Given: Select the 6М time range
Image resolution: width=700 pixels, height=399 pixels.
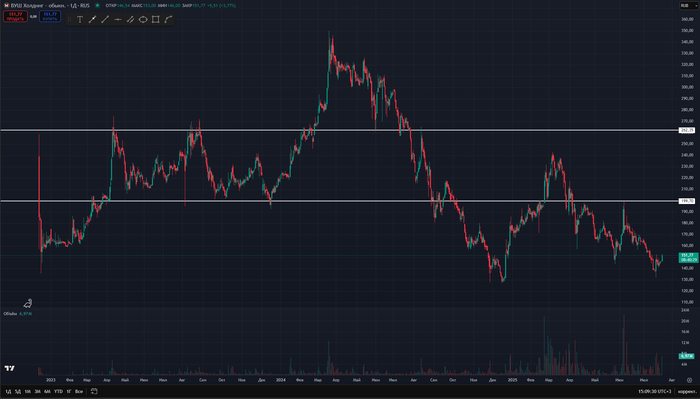Looking at the screenshot, I should click(x=47, y=391).
